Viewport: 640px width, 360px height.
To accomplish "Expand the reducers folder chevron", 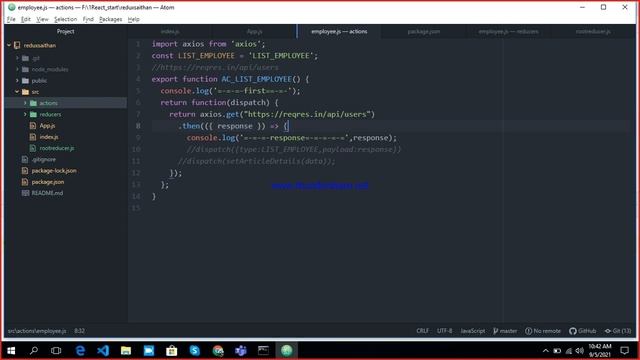I will [25, 114].
